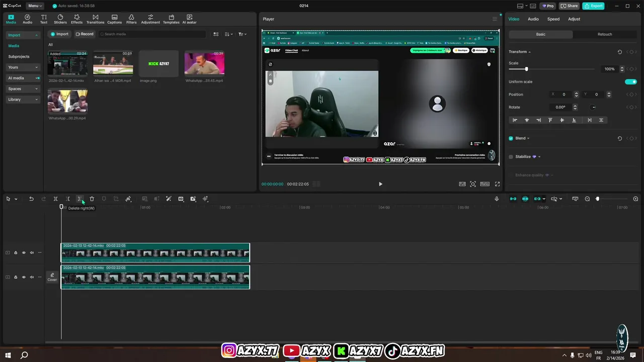Toggle the Uniform scale switch
The image size is (644, 362).
click(630, 81)
